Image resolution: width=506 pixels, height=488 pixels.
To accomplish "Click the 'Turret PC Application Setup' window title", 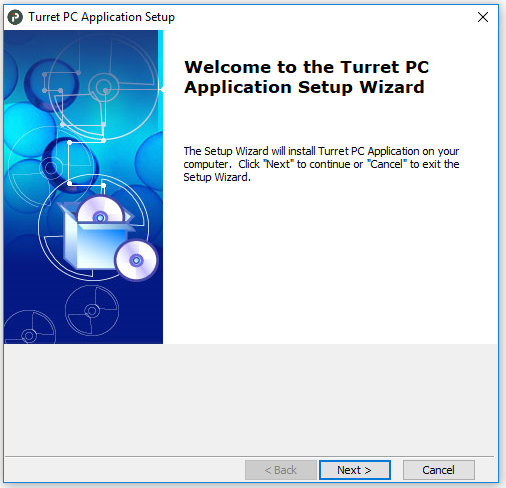I will pyautogui.click(x=101, y=17).
